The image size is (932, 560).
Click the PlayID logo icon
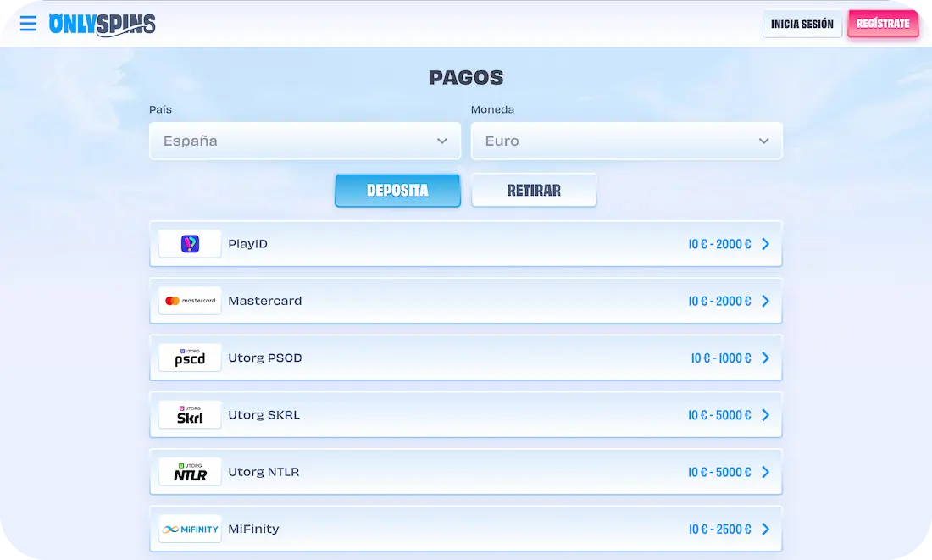click(190, 244)
